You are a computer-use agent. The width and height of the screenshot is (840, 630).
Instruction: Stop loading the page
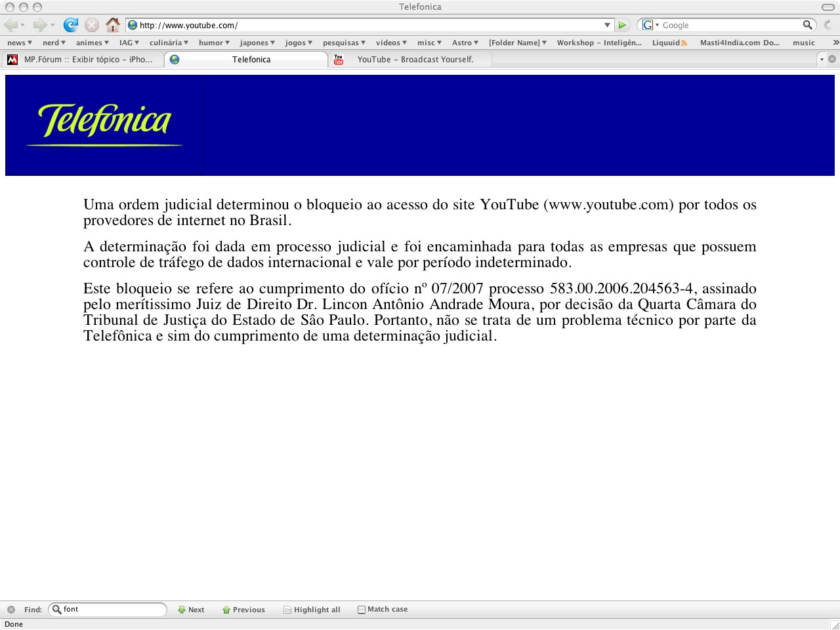pyautogui.click(x=92, y=25)
